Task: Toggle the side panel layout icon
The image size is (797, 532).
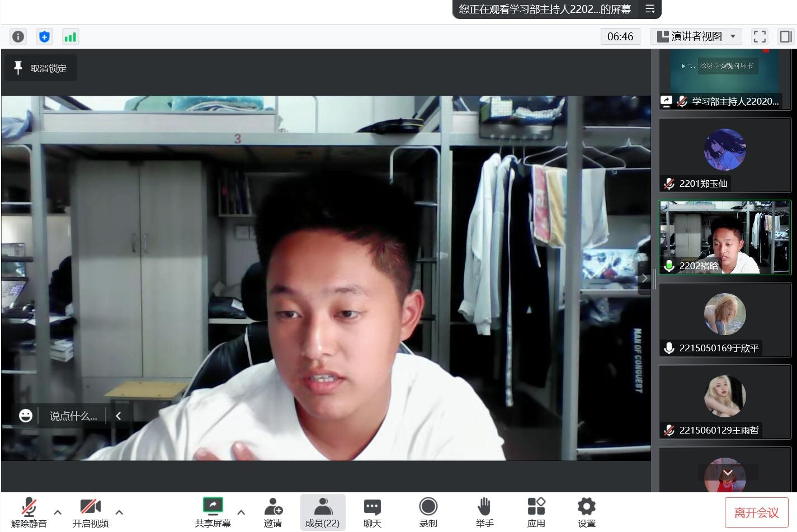Action: (786, 37)
